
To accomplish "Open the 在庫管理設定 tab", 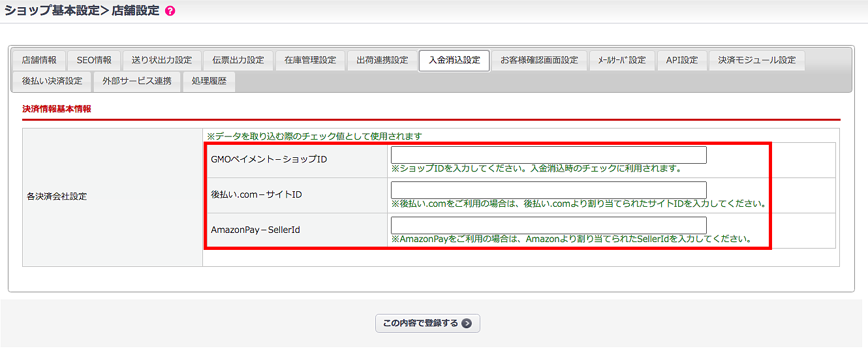I will click(310, 60).
